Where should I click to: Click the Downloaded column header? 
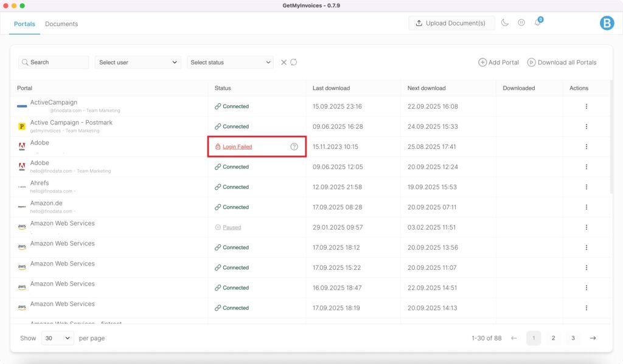(x=518, y=88)
